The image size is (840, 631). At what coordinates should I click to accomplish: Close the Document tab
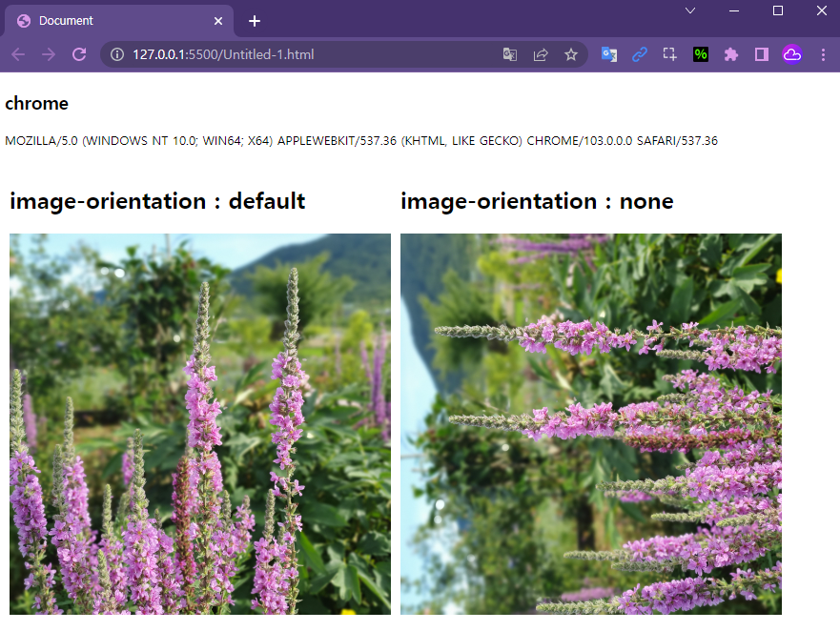217,20
